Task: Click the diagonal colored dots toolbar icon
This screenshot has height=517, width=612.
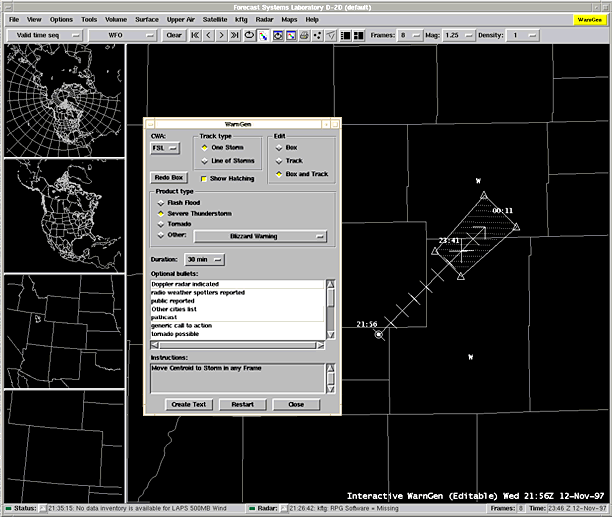Action: coord(263,36)
